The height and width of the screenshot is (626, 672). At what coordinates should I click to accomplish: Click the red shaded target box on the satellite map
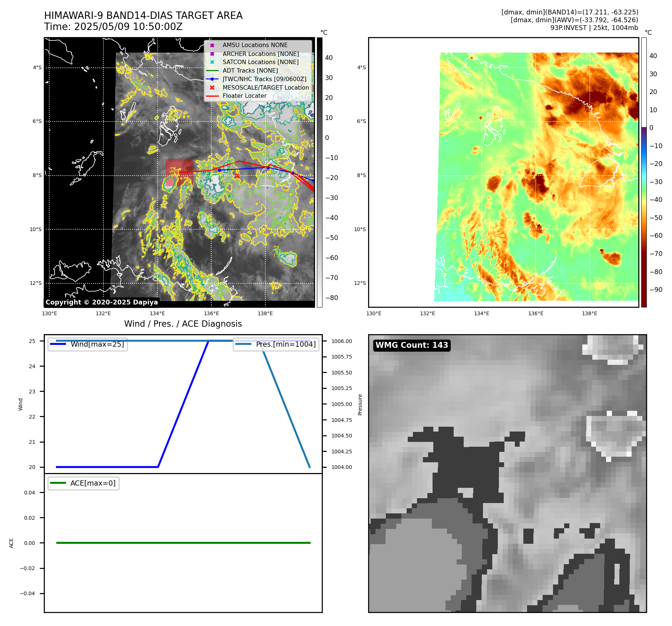click(179, 173)
